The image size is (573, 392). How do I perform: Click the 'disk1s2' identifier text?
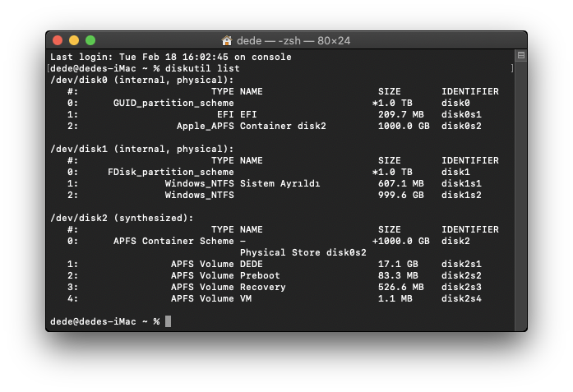pyautogui.click(x=461, y=195)
